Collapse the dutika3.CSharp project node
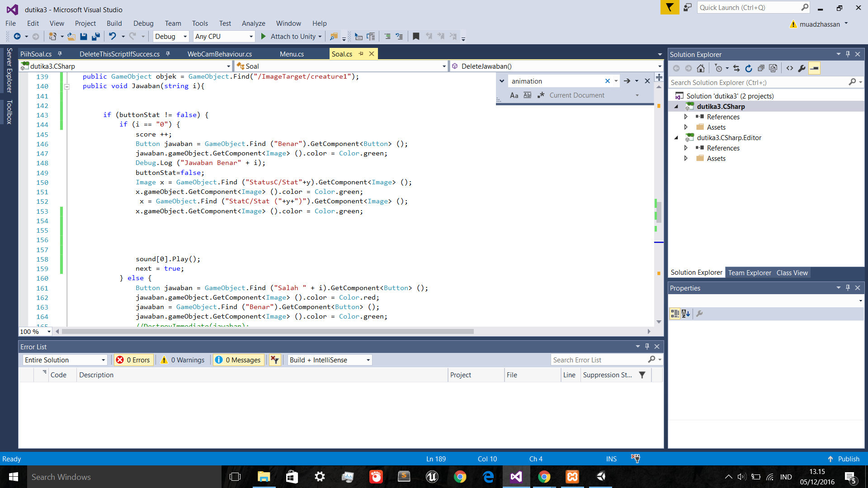Screen dimensions: 868x488 point(676,107)
